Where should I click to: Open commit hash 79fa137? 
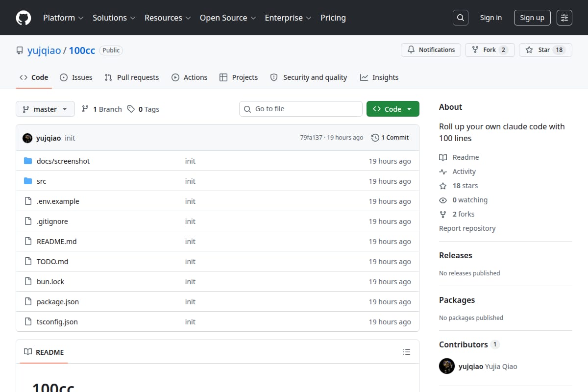tap(311, 138)
